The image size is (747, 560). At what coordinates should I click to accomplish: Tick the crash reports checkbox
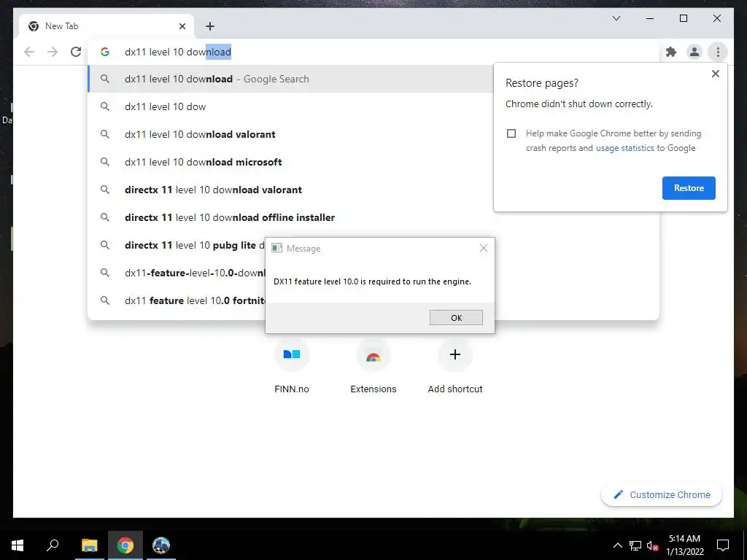pyautogui.click(x=511, y=133)
